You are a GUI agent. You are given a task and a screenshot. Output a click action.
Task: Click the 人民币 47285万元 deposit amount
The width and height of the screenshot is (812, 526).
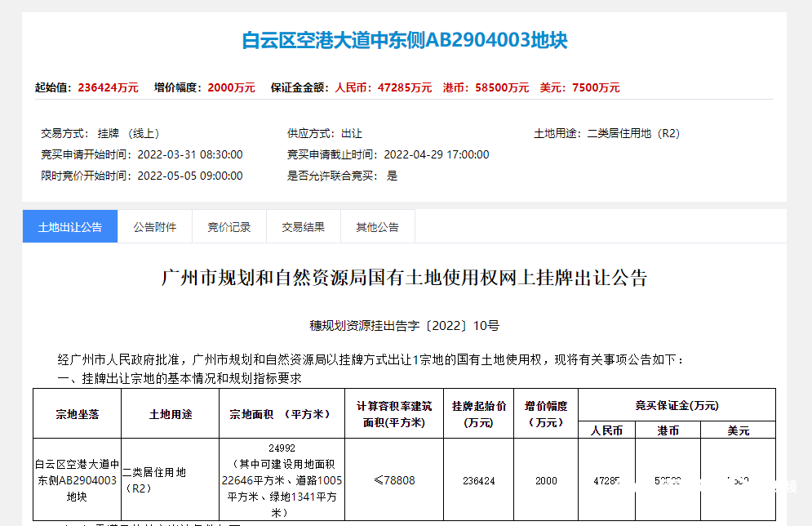click(384, 87)
